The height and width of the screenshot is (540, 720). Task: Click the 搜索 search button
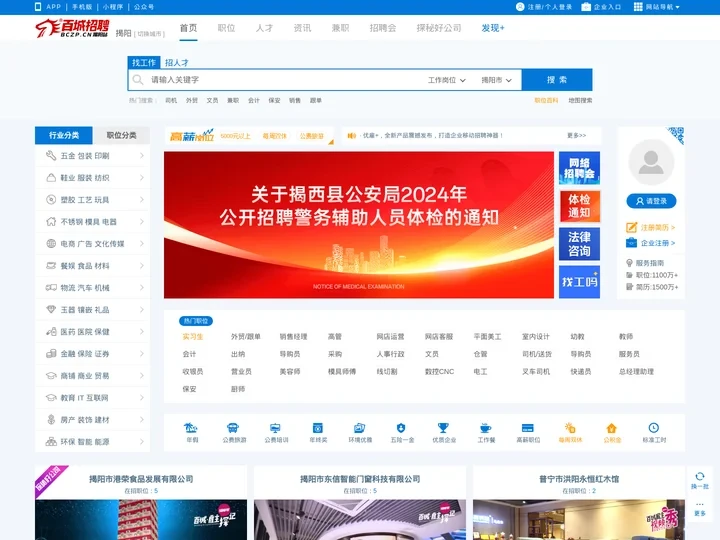click(x=557, y=80)
